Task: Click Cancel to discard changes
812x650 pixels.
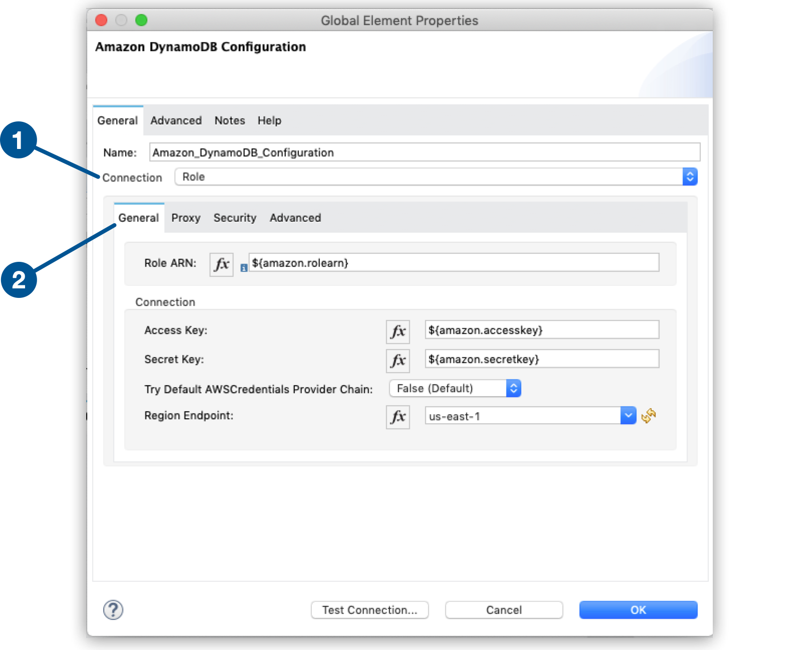Action: 504,610
